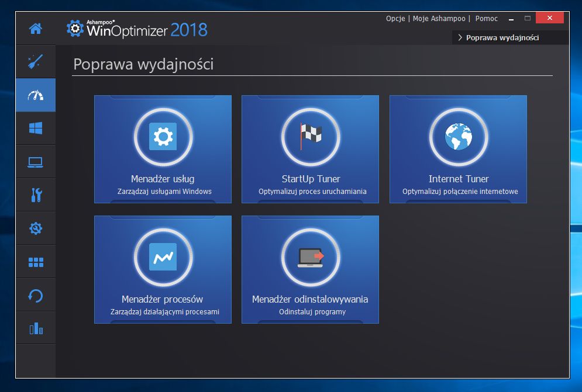Viewport: 582px width, 392px height.
Task: Open the grid of squares modules icon
Action: pyautogui.click(x=36, y=262)
